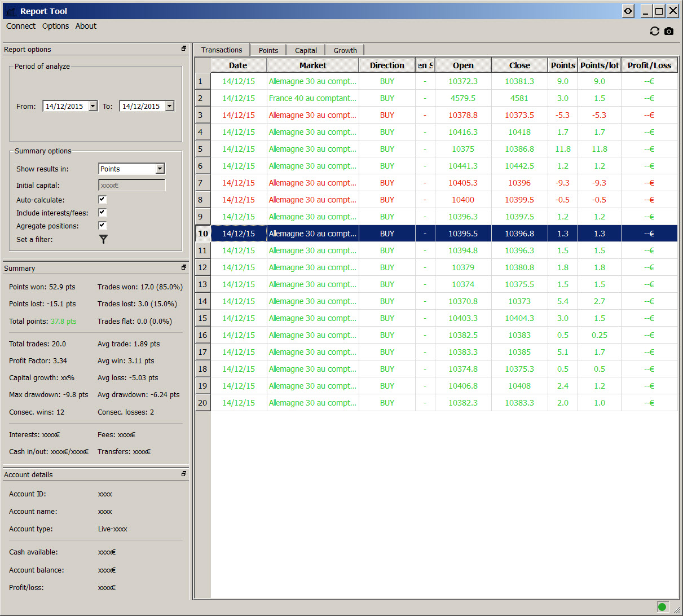Disable Agregate positions checkbox

102,226
